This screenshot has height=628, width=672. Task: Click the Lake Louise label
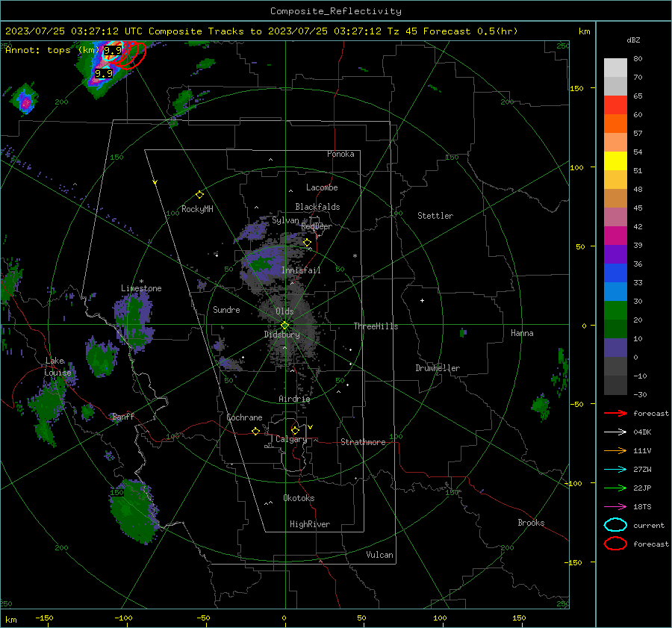tap(57, 367)
